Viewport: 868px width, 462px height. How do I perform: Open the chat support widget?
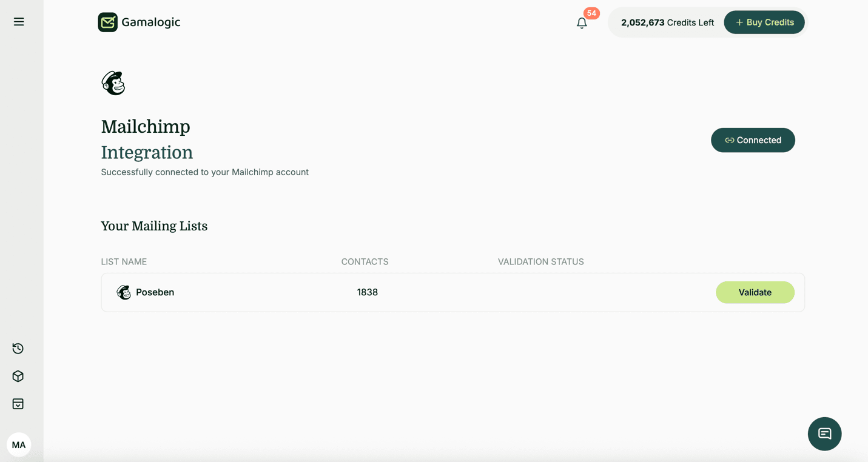click(824, 434)
